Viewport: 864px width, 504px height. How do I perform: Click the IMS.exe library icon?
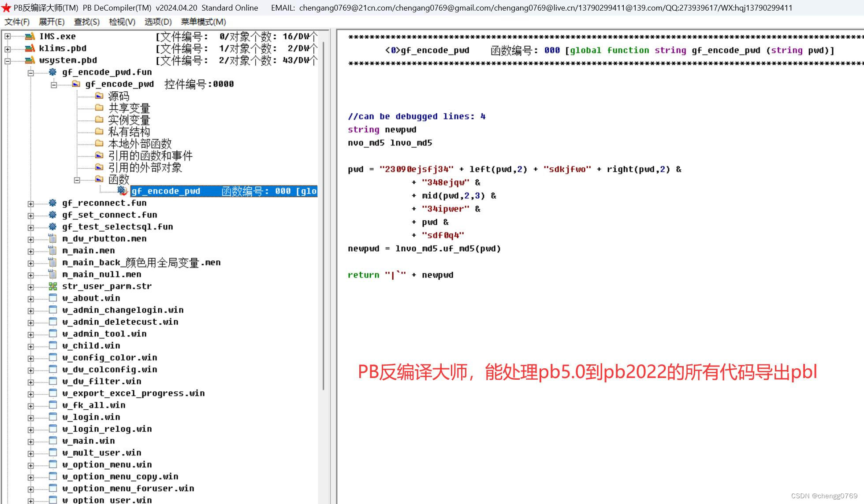(x=30, y=37)
